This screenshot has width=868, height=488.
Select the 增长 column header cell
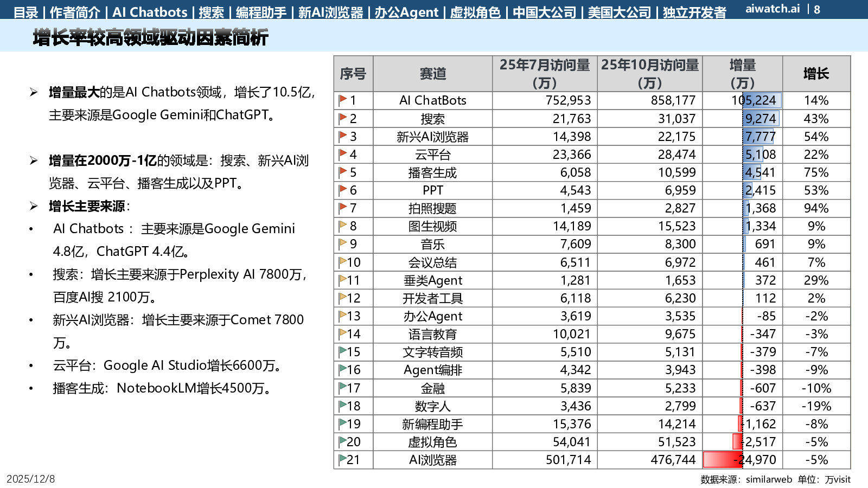[816, 74]
